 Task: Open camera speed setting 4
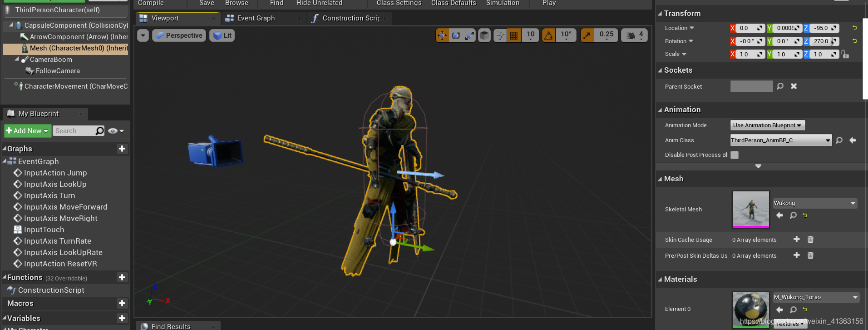(635, 35)
